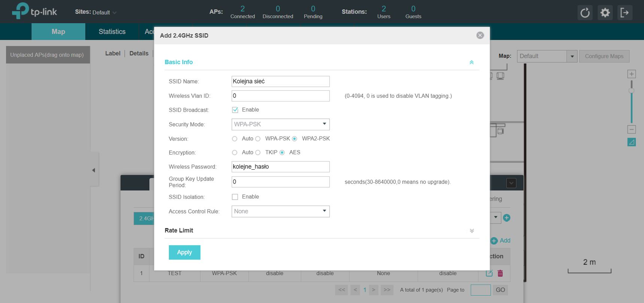Click the Wireless Password field
This screenshot has height=303, width=644.
(x=280, y=167)
